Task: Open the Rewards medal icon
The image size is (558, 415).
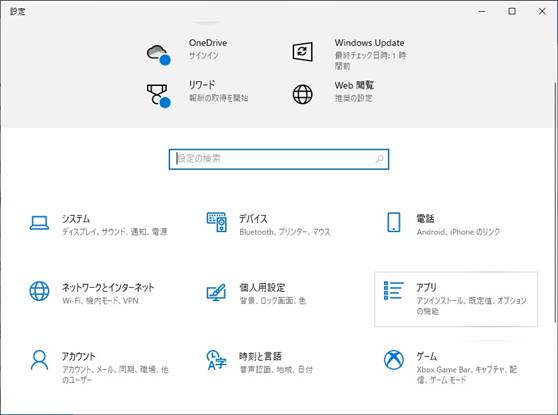Action: pyautogui.click(x=158, y=96)
